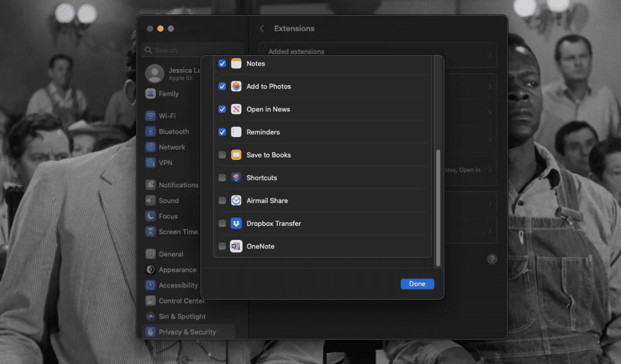Check the Airmail Share checkbox
The height and width of the screenshot is (364, 621).
222,200
